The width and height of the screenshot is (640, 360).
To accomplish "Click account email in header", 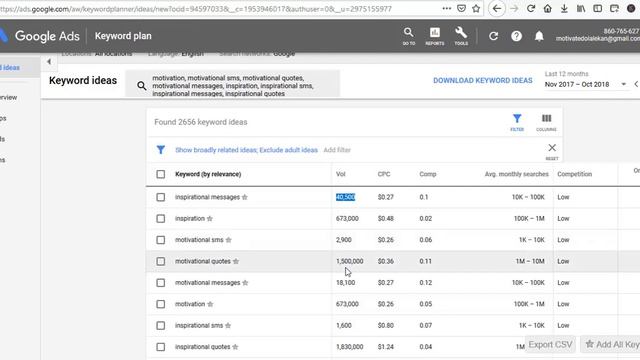I will (x=598, y=39).
